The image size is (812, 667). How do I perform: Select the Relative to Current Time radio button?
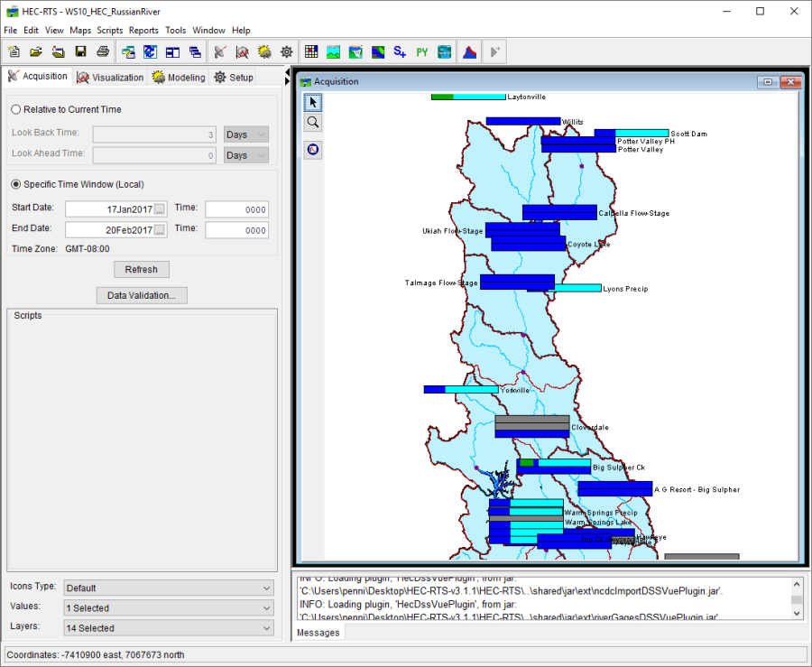(x=16, y=109)
